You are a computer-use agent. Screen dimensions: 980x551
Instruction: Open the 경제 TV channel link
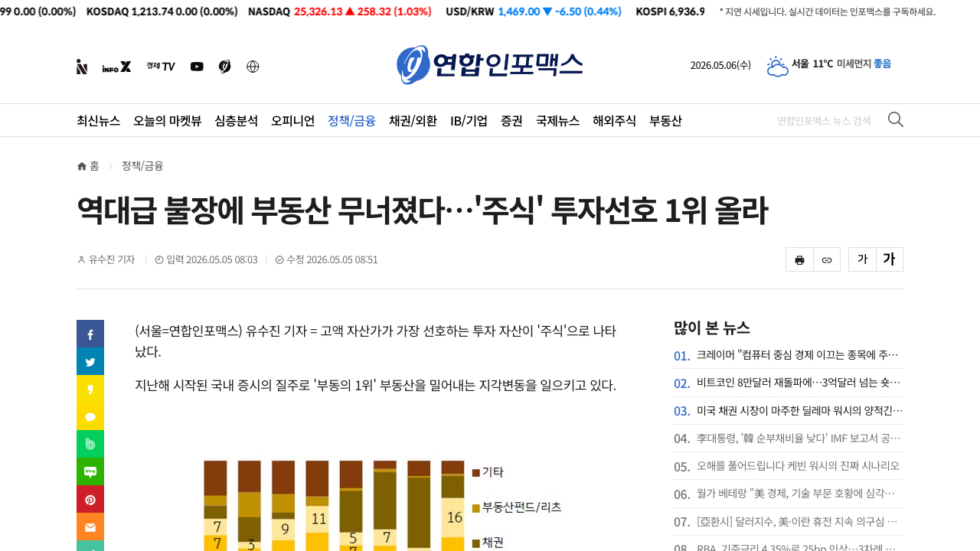pyautogui.click(x=161, y=67)
